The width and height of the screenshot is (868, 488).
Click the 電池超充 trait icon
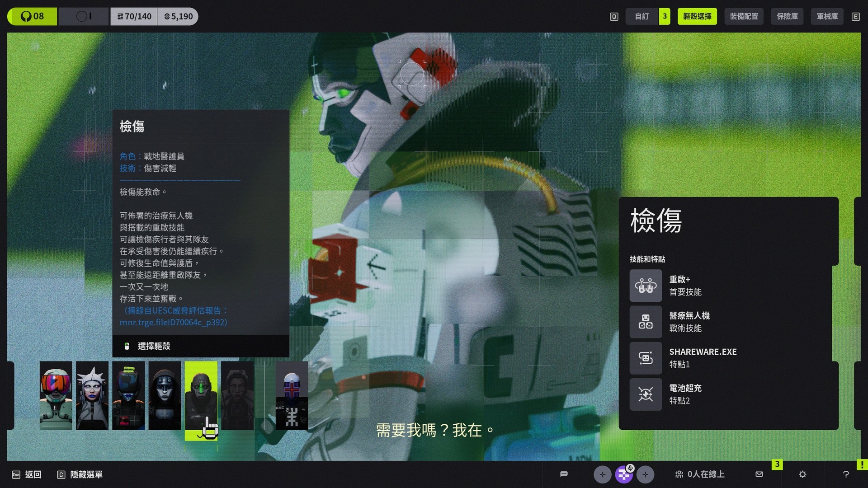pyautogui.click(x=646, y=394)
